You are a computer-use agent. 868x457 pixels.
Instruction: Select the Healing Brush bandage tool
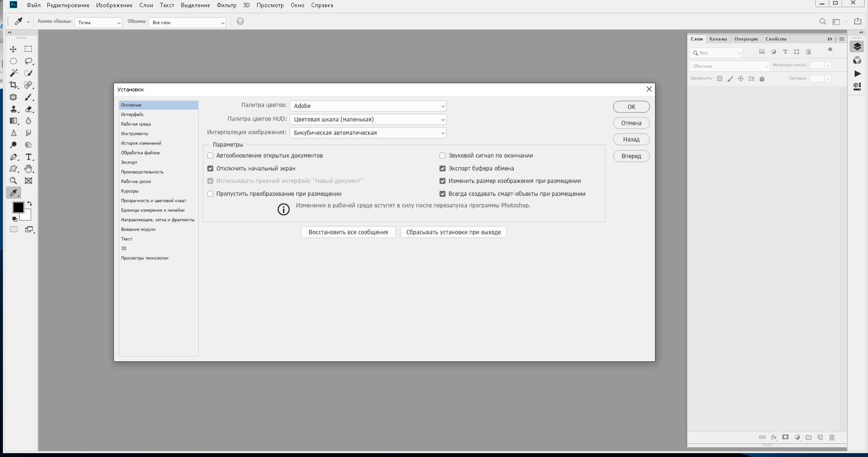(28, 85)
